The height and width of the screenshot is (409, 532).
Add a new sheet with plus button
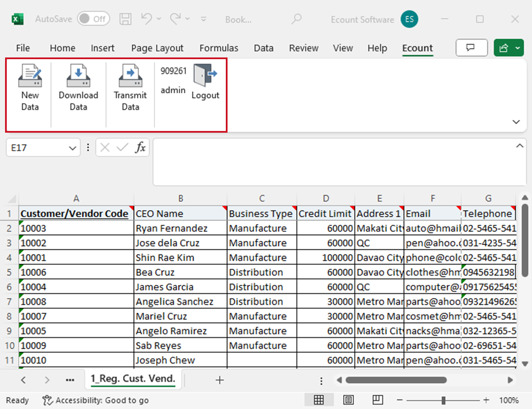pyautogui.click(x=219, y=380)
